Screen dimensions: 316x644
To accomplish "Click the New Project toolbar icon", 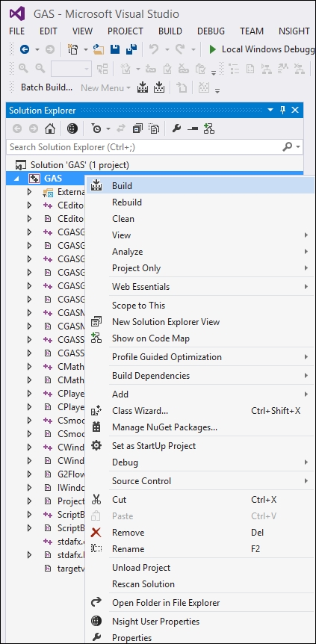I will 73,49.
